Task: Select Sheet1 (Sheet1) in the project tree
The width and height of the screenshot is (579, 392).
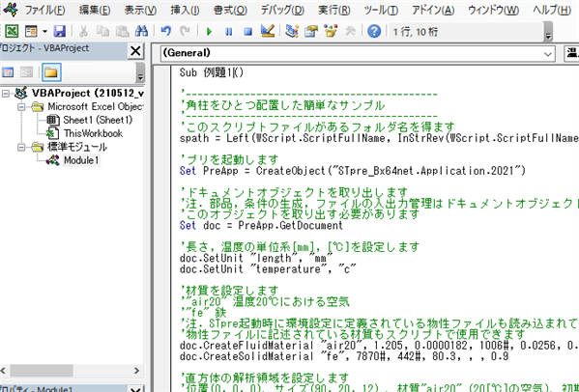Action: pos(98,120)
